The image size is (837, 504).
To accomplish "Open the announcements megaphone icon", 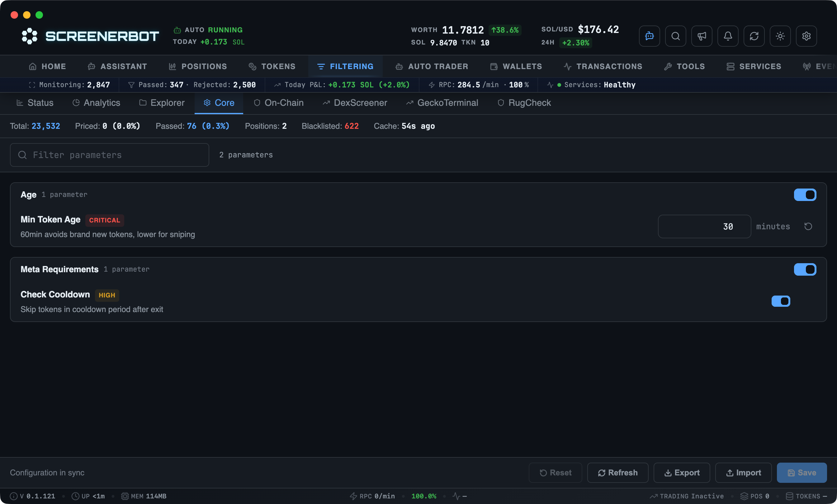I will [702, 36].
